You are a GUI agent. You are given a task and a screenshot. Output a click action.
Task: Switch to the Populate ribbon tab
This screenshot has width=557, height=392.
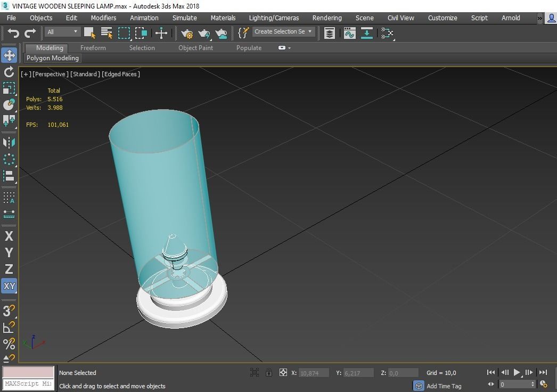[249, 47]
